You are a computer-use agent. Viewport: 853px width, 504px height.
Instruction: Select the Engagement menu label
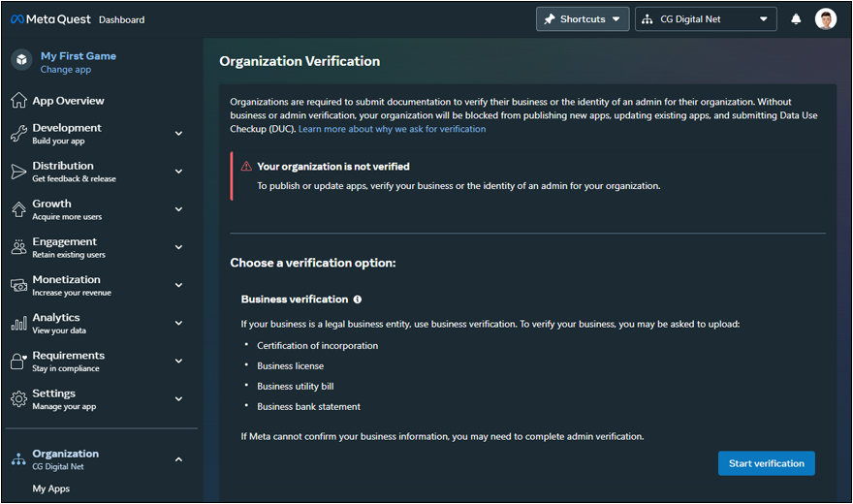click(64, 242)
